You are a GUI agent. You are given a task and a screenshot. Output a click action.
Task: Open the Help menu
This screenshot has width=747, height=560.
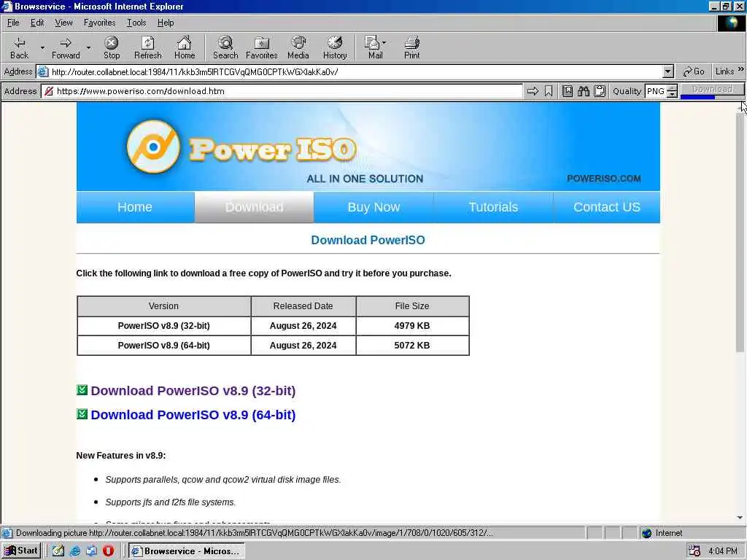pyautogui.click(x=166, y=23)
